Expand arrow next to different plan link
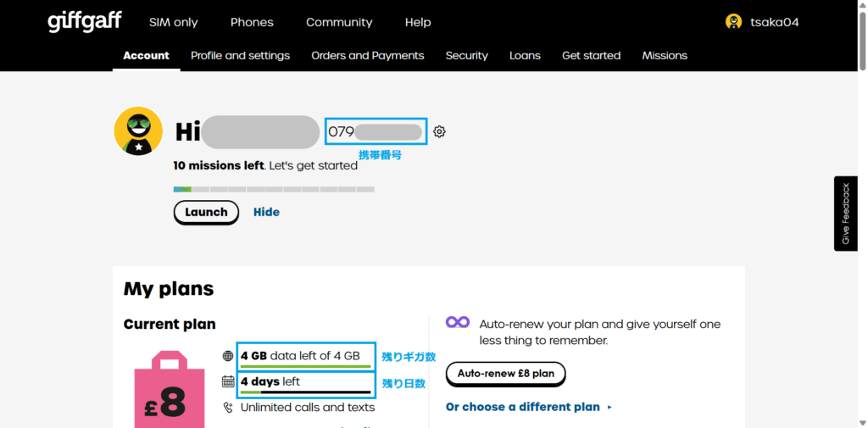This screenshot has height=428, width=868. (609, 408)
